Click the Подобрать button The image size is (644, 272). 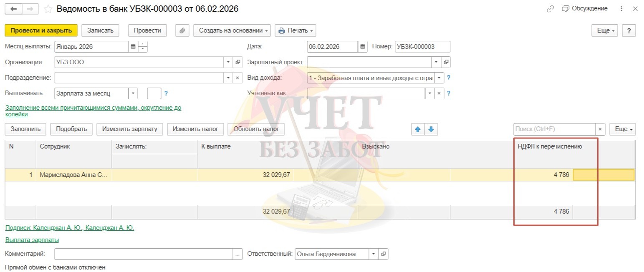71,129
